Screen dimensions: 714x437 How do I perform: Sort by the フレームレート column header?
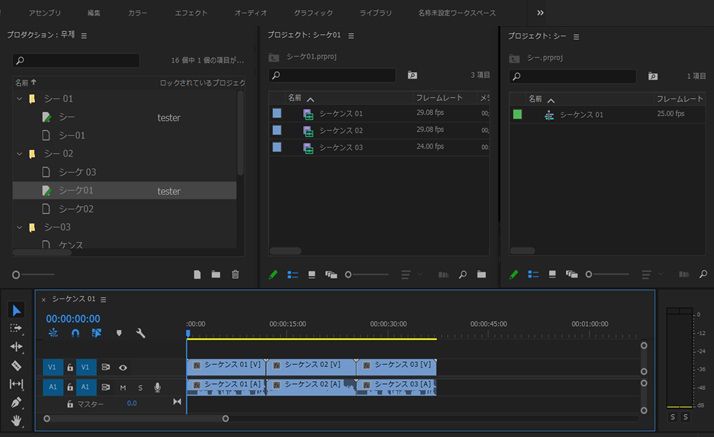pyautogui.click(x=441, y=98)
